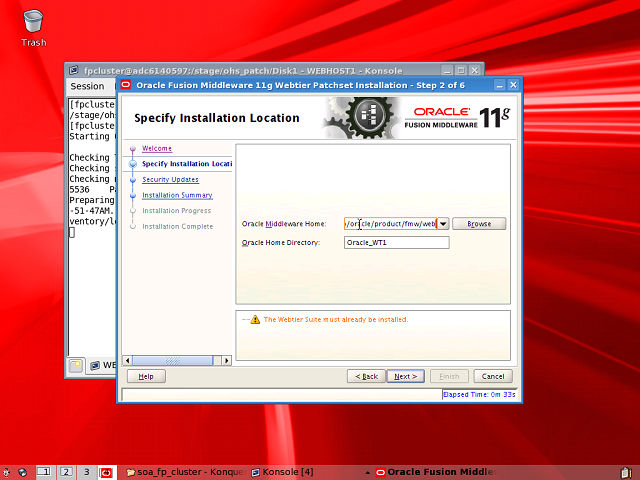Click the Elapsed Time status text
This screenshot has width=640, height=480.
click(479, 395)
